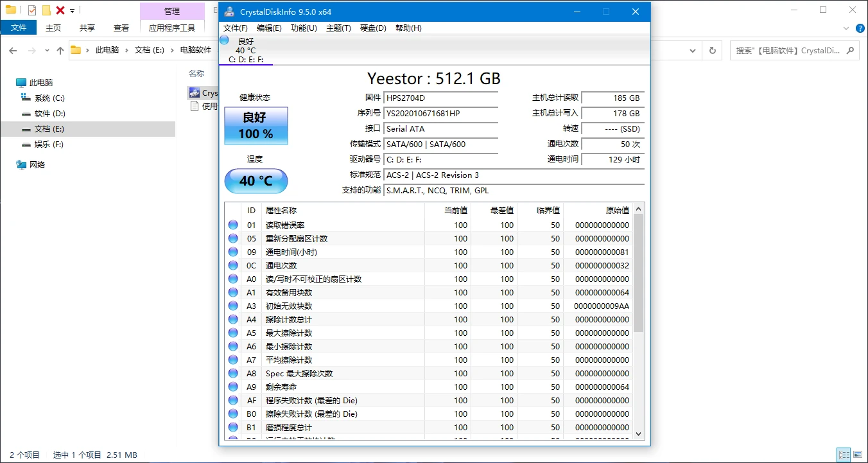The image size is (868, 463).
Task: Switch Explorer to details view icon
Action: (844, 455)
